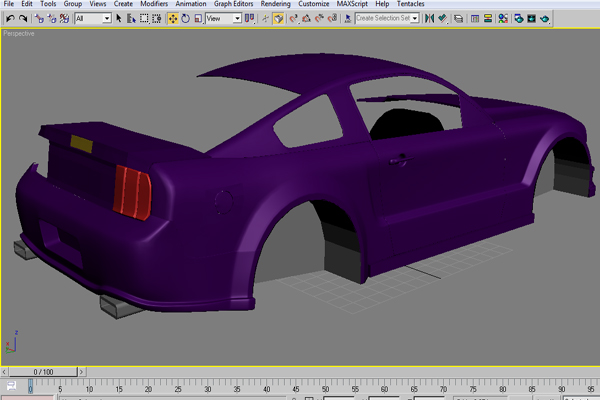The height and width of the screenshot is (400, 600).
Task: Open the Graph Editors menu
Action: point(233,4)
